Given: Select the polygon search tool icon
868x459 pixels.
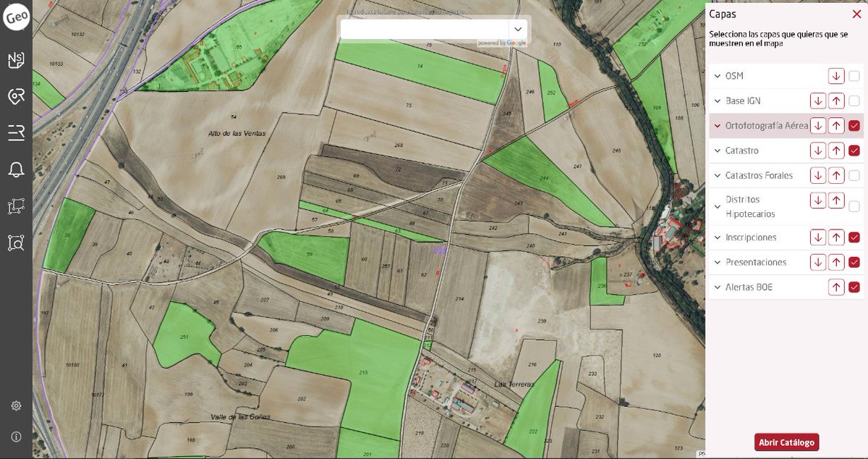Looking at the screenshot, I should click(x=16, y=243).
